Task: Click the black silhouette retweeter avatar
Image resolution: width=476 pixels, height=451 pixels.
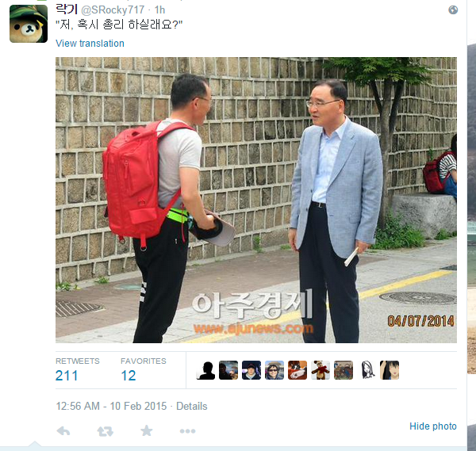Action: (205, 370)
